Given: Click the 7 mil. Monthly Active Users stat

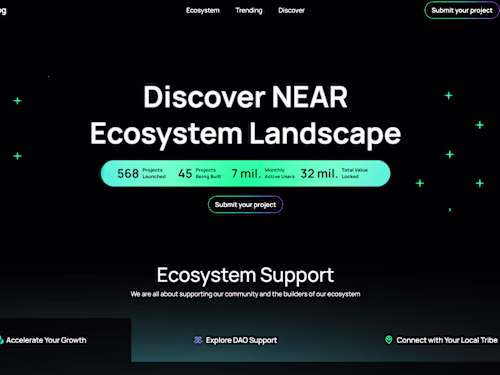Looking at the screenshot, I should (x=263, y=173).
